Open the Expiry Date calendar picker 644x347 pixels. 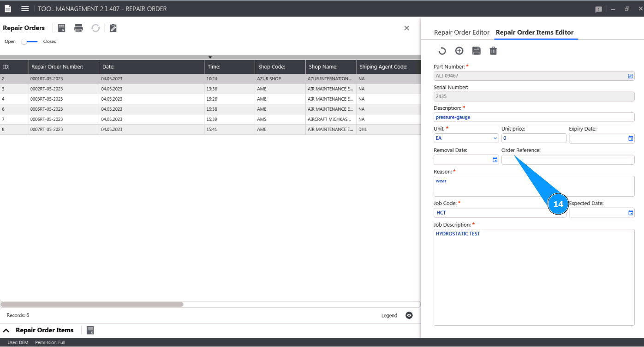[x=631, y=138]
